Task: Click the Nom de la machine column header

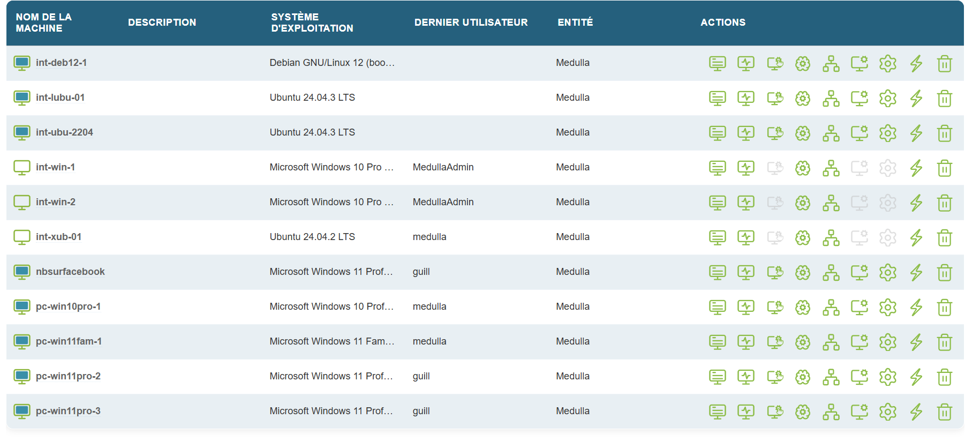Action: 43,23
